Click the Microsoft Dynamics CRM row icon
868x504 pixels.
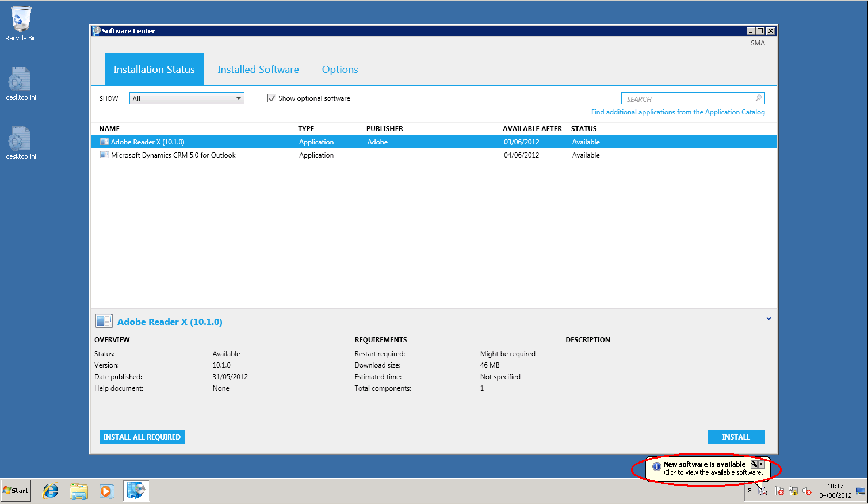click(x=104, y=155)
